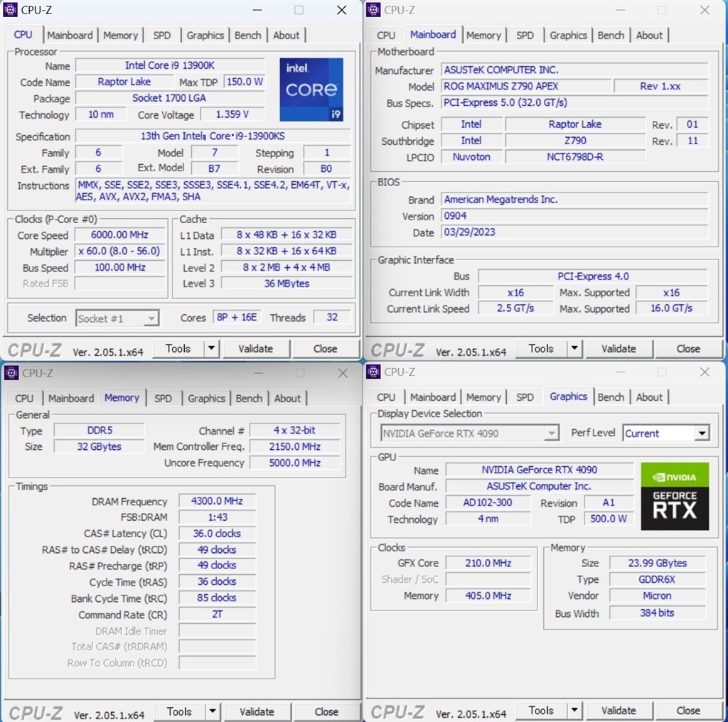Click CPU-Z app icon in top-left window title bar
728x722 pixels.
point(11,10)
